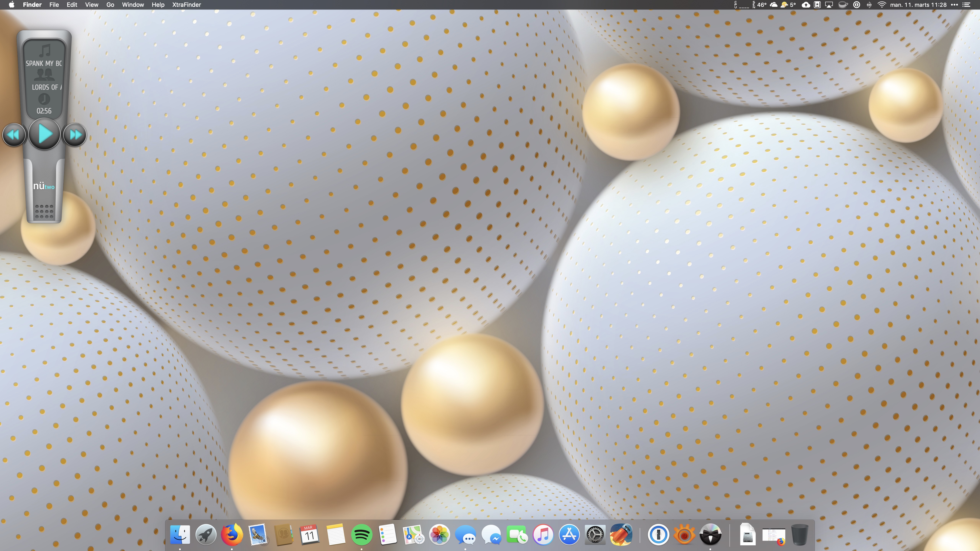980x551 pixels.
Task: Open the Trash in the dock
Action: pos(799,535)
